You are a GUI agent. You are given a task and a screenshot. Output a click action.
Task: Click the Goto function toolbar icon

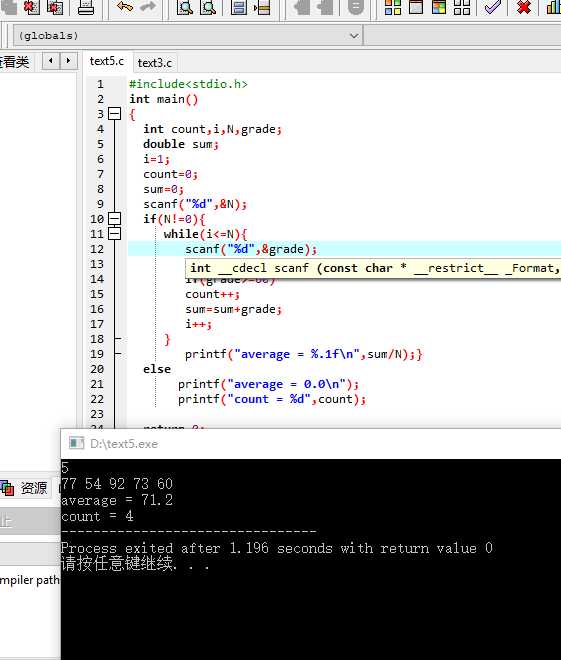[239, 7]
